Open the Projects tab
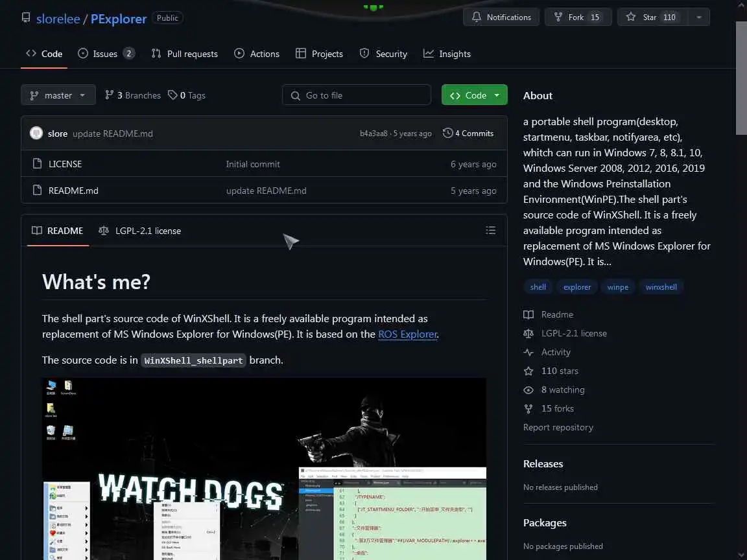747x560 pixels. 319,54
